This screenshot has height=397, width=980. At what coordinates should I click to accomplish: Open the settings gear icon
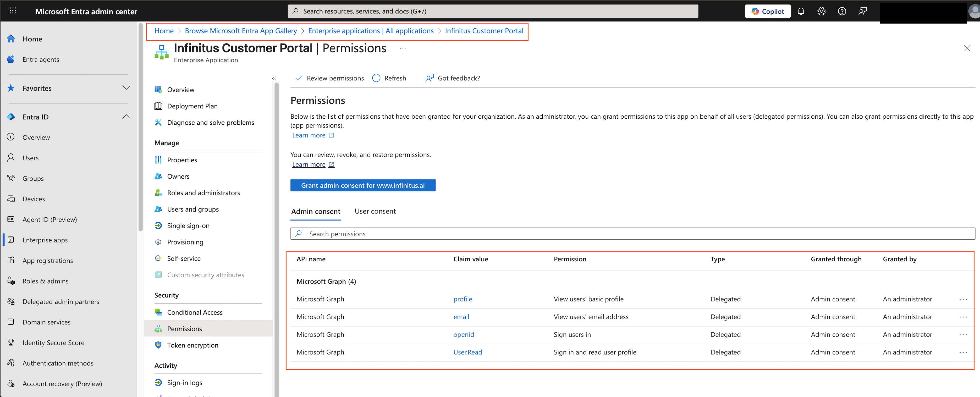(821, 12)
